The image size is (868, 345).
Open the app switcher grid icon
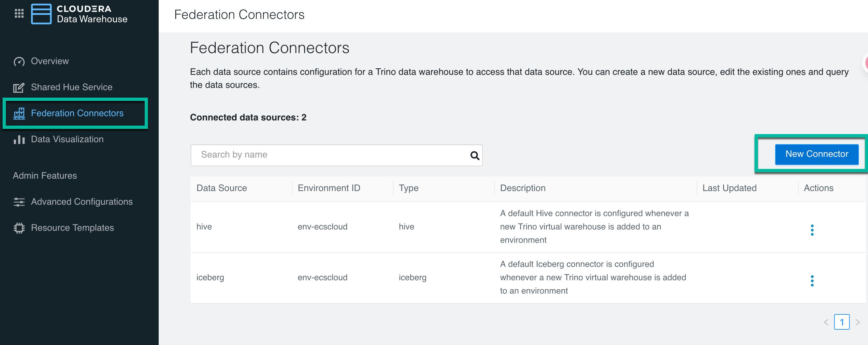[19, 14]
